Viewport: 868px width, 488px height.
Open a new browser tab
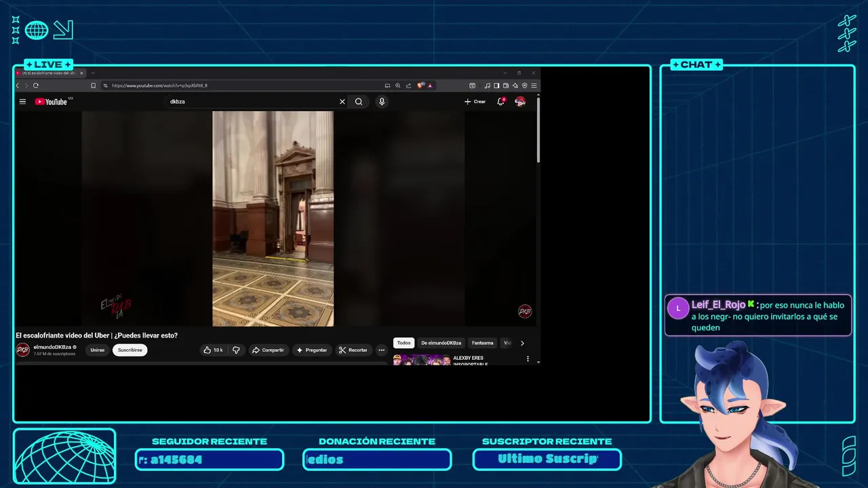click(x=93, y=73)
